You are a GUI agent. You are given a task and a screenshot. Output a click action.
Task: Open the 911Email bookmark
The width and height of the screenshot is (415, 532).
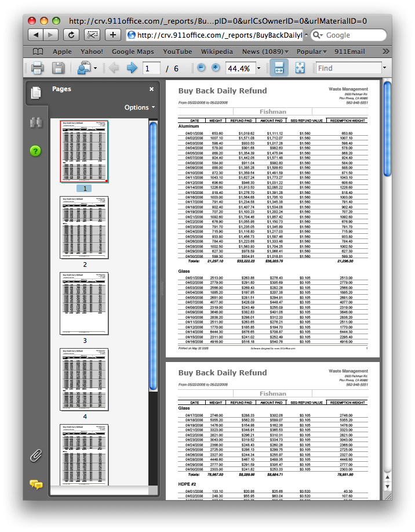point(350,52)
